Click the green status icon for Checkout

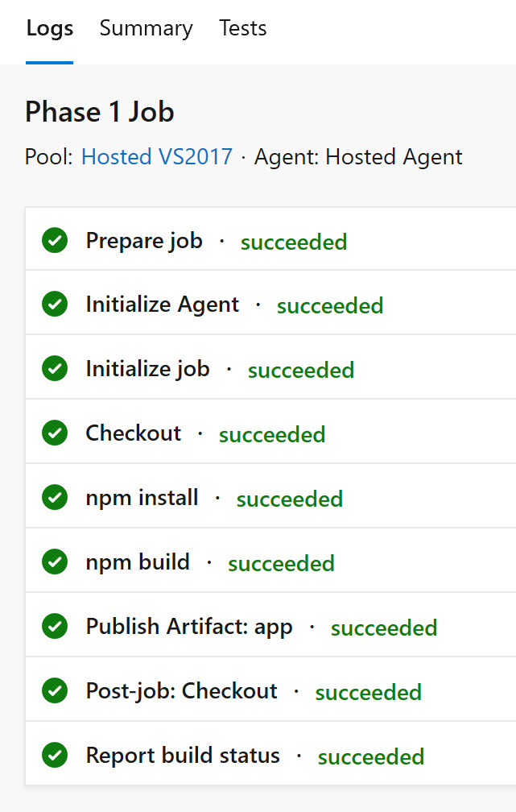coord(55,433)
